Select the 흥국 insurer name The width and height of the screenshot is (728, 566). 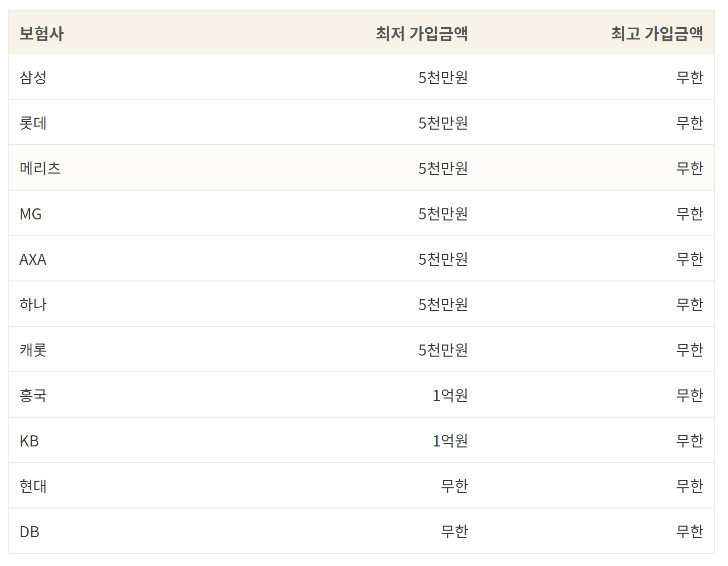tap(33, 395)
